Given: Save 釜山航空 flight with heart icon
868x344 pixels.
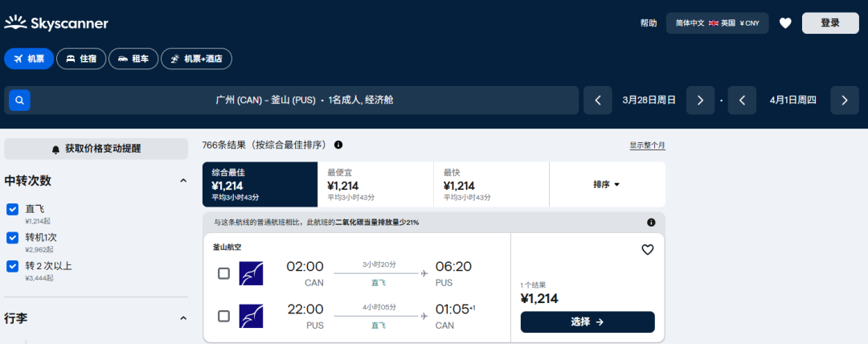Looking at the screenshot, I should (648, 250).
